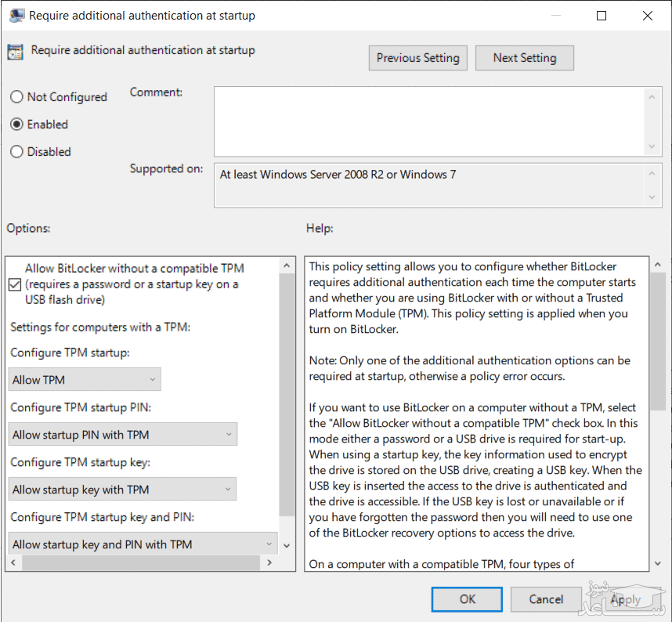Open the Configure TPM startup dropdown
Viewport: 672px width, 622px height.
pyautogui.click(x=86, y=380)
